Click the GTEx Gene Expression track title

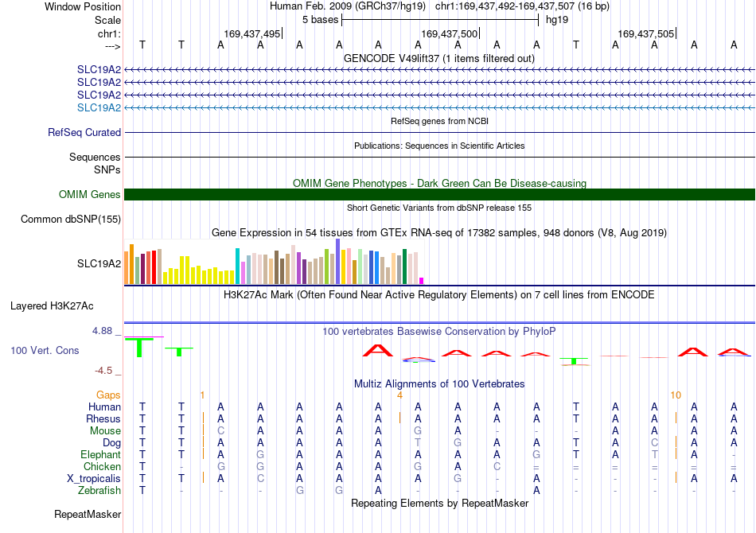[x=439, y=233]
